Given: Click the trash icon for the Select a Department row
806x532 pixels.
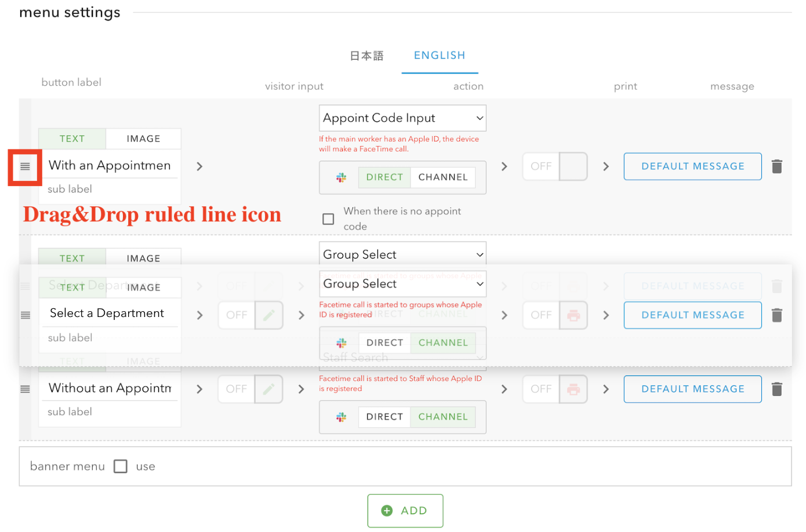Looking at the screenshot, I should [x=777, y=315].
